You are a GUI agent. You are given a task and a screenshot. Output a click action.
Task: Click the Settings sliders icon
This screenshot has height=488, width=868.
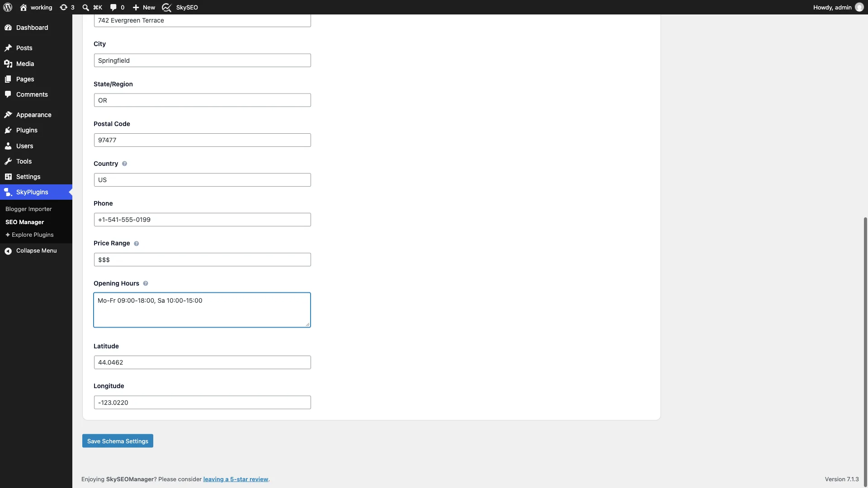coord(8,177)
